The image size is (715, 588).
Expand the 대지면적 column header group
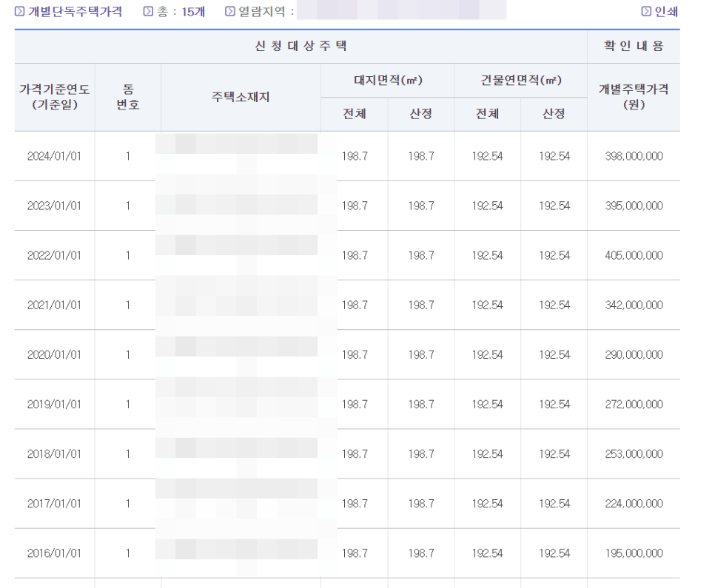(388, 80)
